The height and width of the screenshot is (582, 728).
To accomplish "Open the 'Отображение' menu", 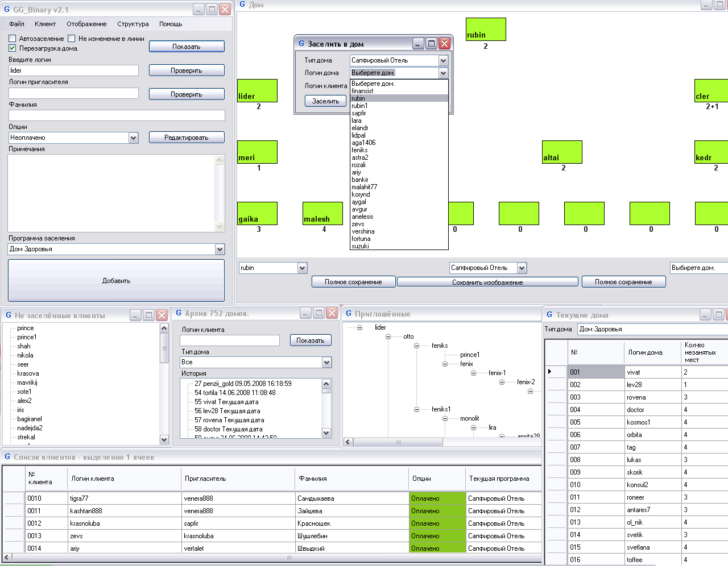I will [x=86, y=24].
